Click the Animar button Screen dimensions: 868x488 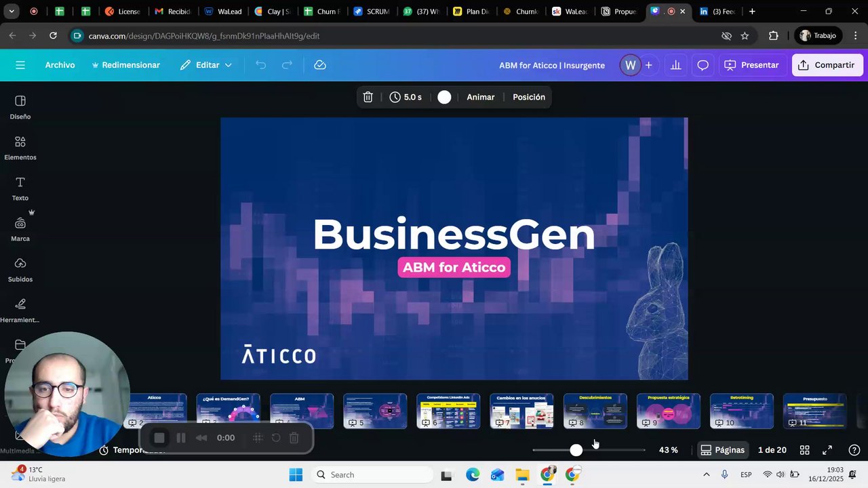click(x=481, y=97)
